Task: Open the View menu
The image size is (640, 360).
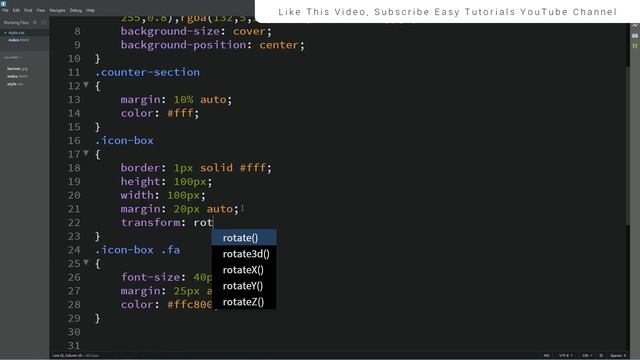Action: [x=41, y=10]
